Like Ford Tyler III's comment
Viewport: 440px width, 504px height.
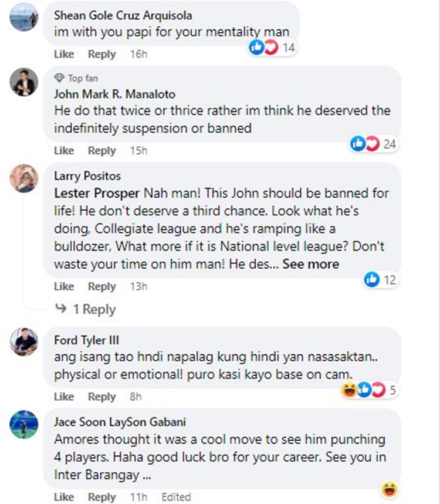[64, 397]
